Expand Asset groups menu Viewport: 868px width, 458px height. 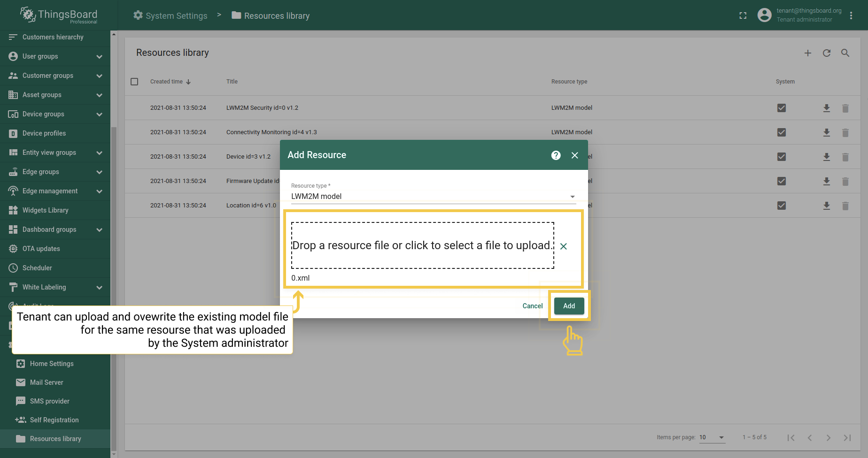[x=99, y=95]
